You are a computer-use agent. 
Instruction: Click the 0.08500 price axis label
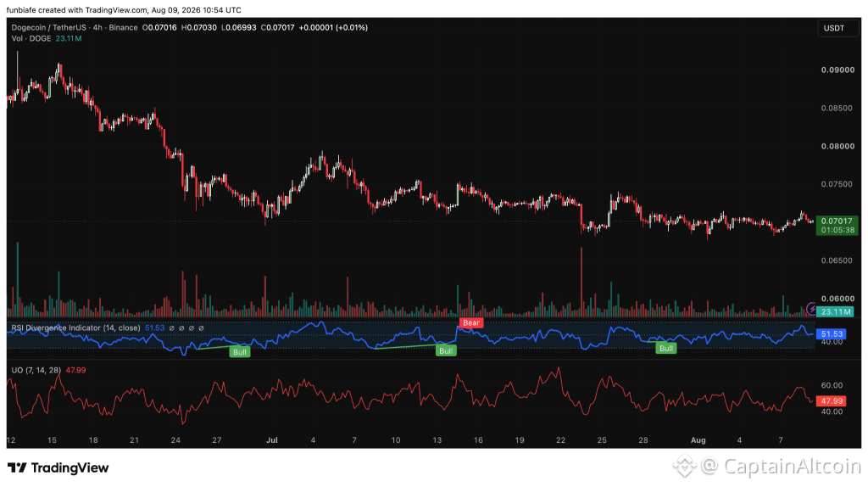point(837,108)
